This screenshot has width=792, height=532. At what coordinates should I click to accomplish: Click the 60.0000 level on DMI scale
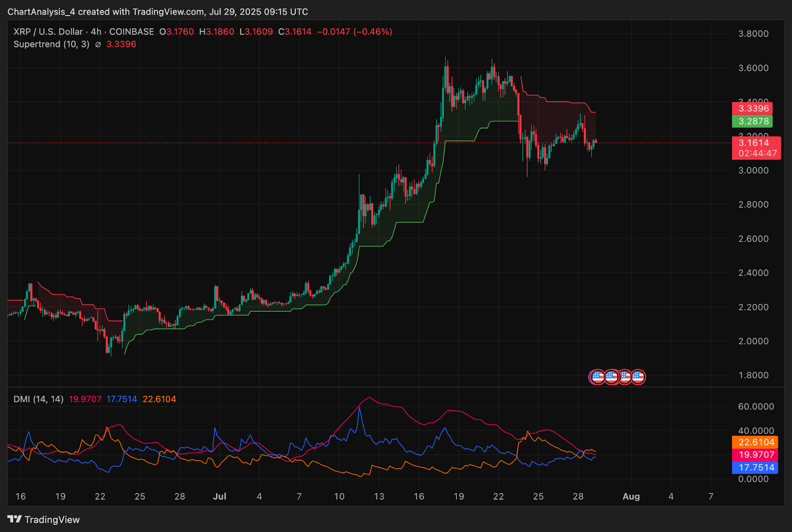(755, 406)
